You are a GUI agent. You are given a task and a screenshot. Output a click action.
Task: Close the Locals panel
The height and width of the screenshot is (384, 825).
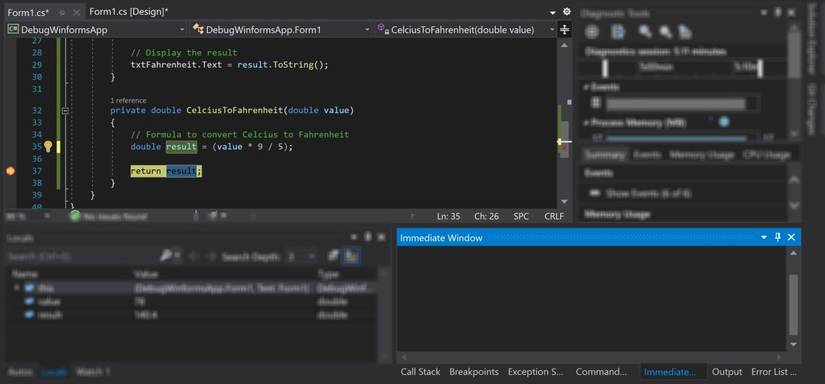(381, 237)
